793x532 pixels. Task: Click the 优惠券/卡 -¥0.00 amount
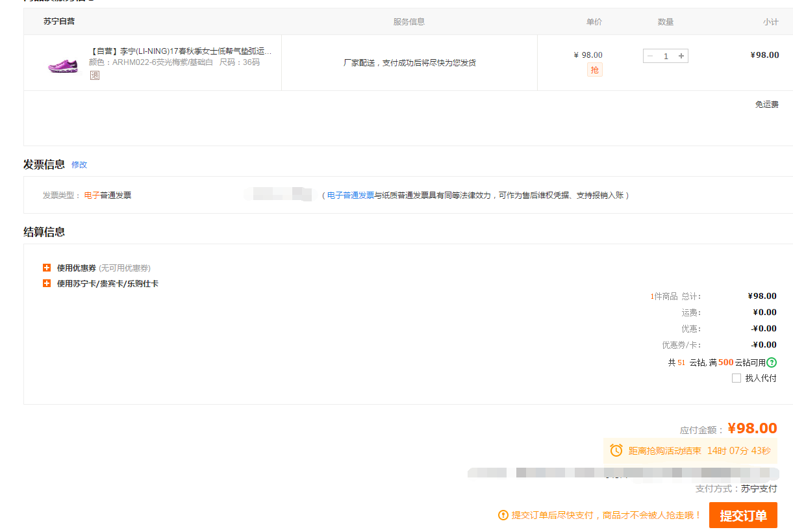tap(764, 345)
